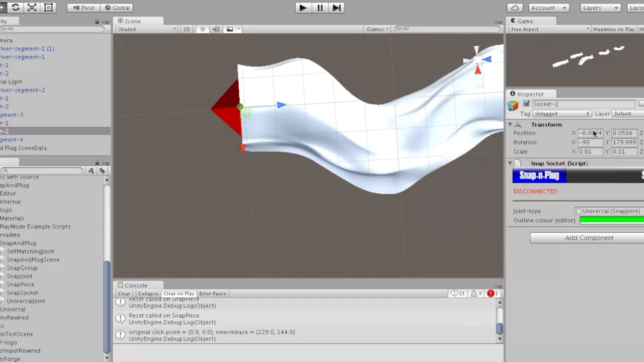
Task: Pause the game with the Pause button
Action: [320, 8]
